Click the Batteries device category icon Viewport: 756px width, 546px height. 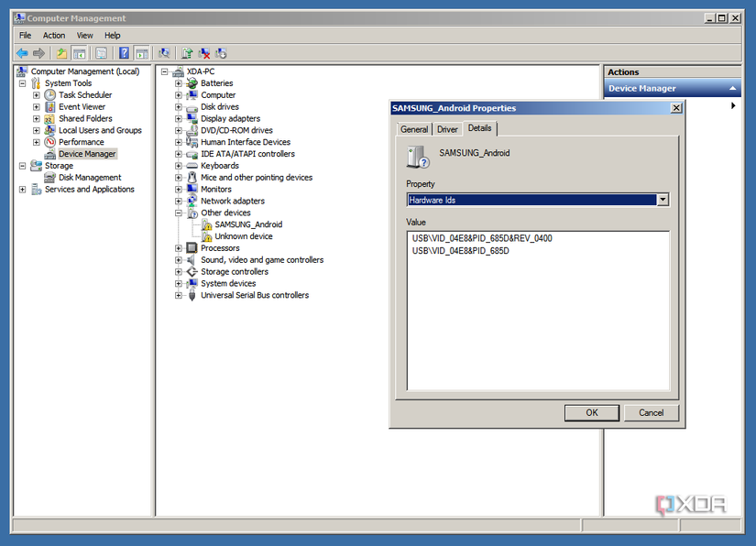[x=192, y=83]
